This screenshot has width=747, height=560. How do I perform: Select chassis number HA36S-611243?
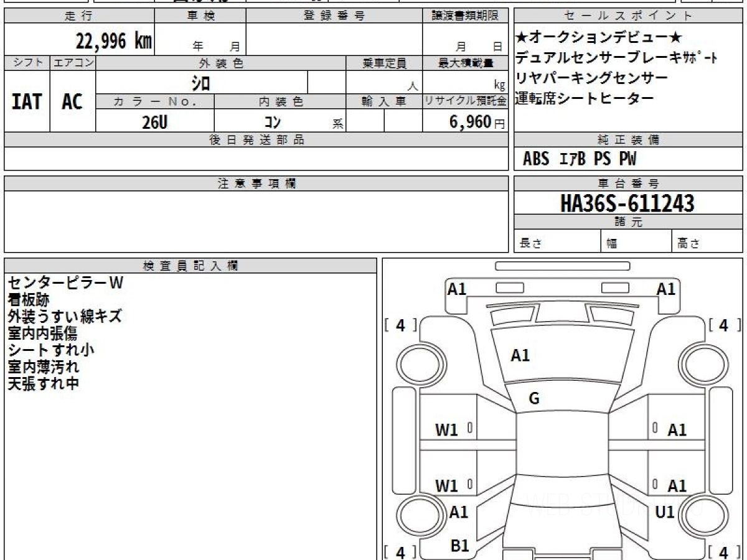tap(627, 203)
